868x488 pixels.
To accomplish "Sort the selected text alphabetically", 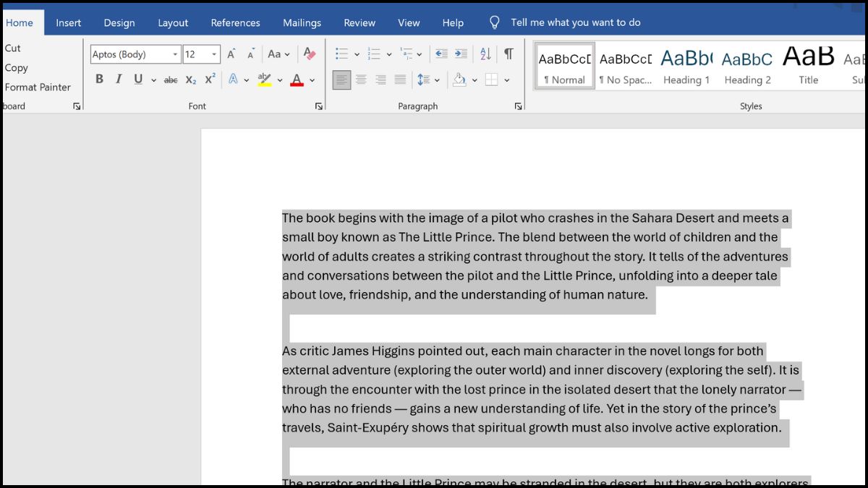I will pos(485,54).
